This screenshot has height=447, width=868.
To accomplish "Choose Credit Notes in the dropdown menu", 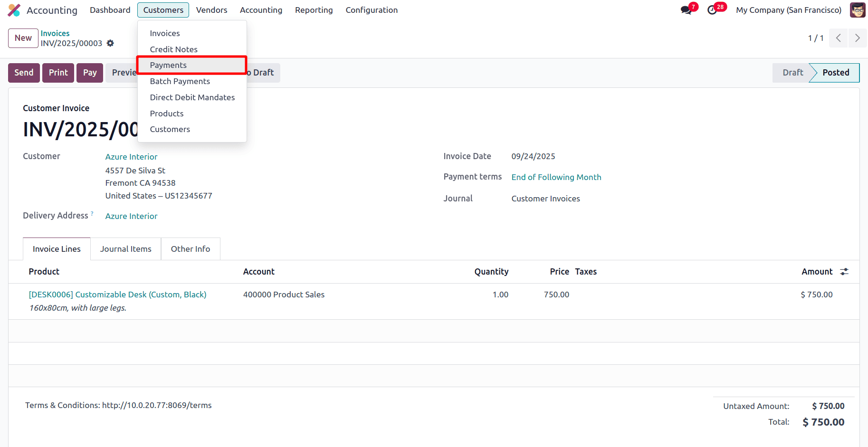I will pyautogui.click(x=173, y=49).
